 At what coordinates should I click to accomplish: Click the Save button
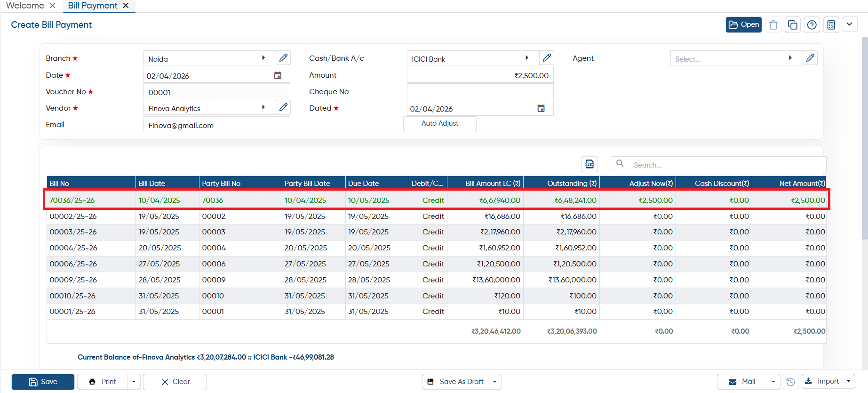point(43,382)
